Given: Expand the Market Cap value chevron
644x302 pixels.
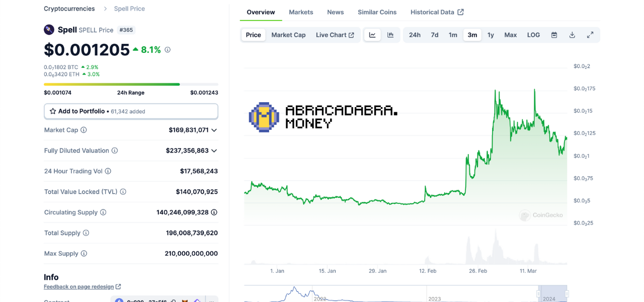Looking at the screenshot, I should 214,130.
